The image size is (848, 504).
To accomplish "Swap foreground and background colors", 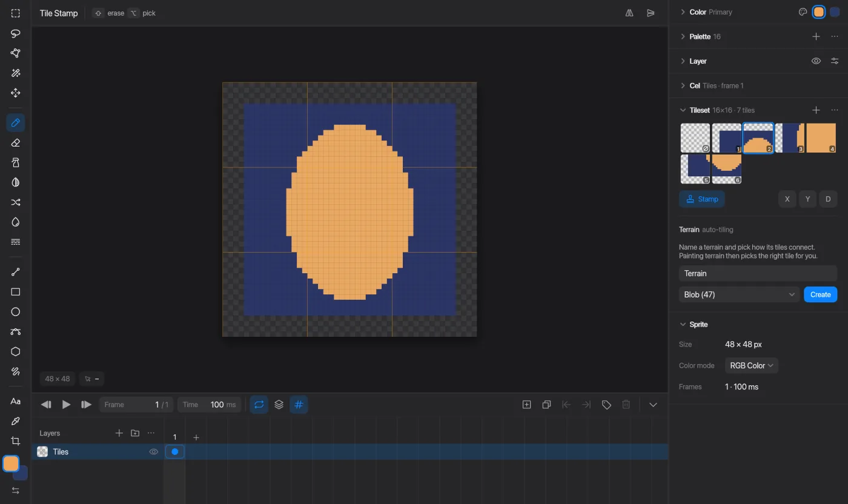I will click(16, 490).
